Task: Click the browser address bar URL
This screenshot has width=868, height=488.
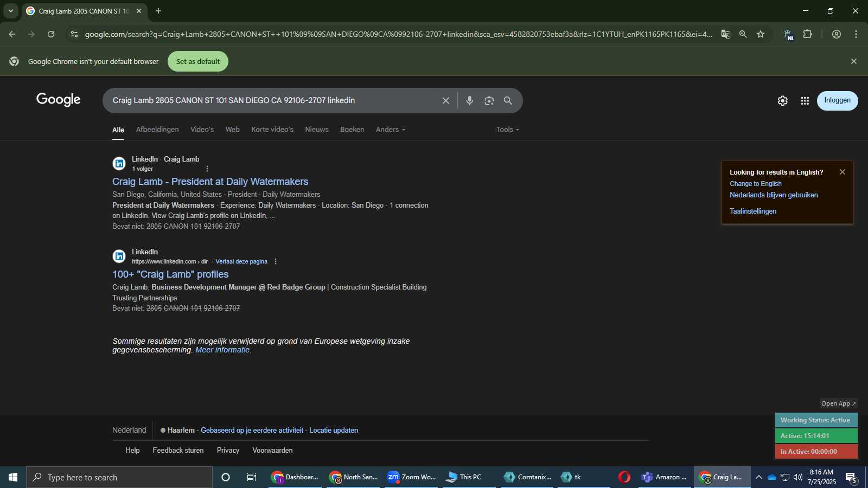Action: (x=398, y=34)
